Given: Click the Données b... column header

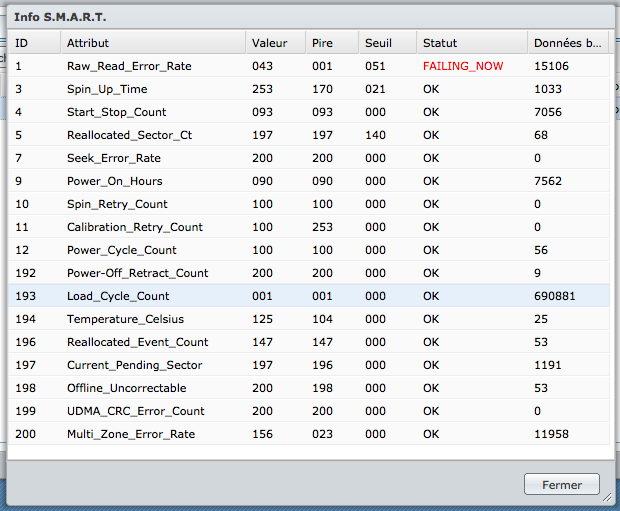Looking at the screenshot, I should 568,43.
